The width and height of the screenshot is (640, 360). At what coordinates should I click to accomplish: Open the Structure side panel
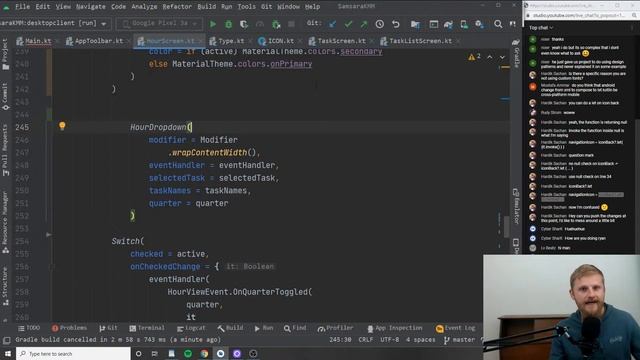click(x=5, y=286)
